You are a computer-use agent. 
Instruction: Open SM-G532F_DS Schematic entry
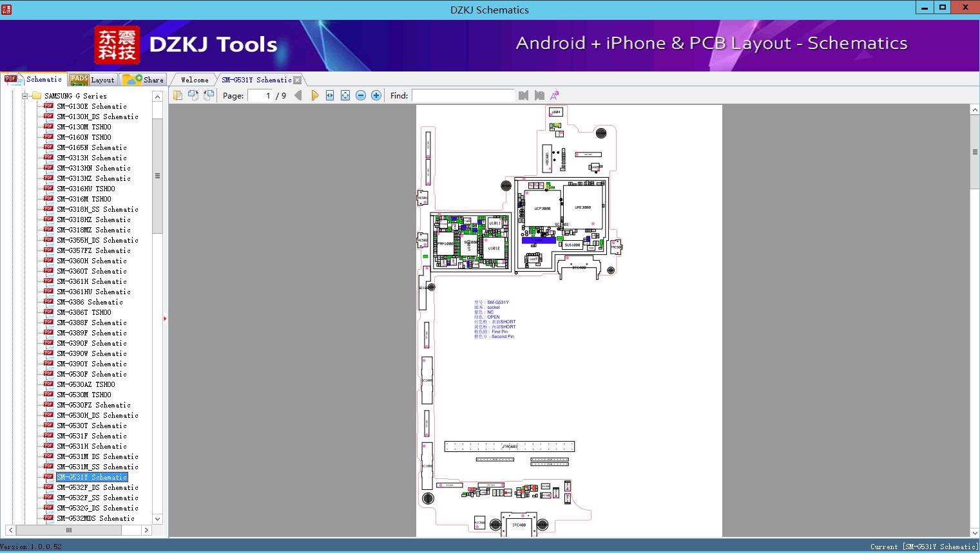click(x=97, y=487)
